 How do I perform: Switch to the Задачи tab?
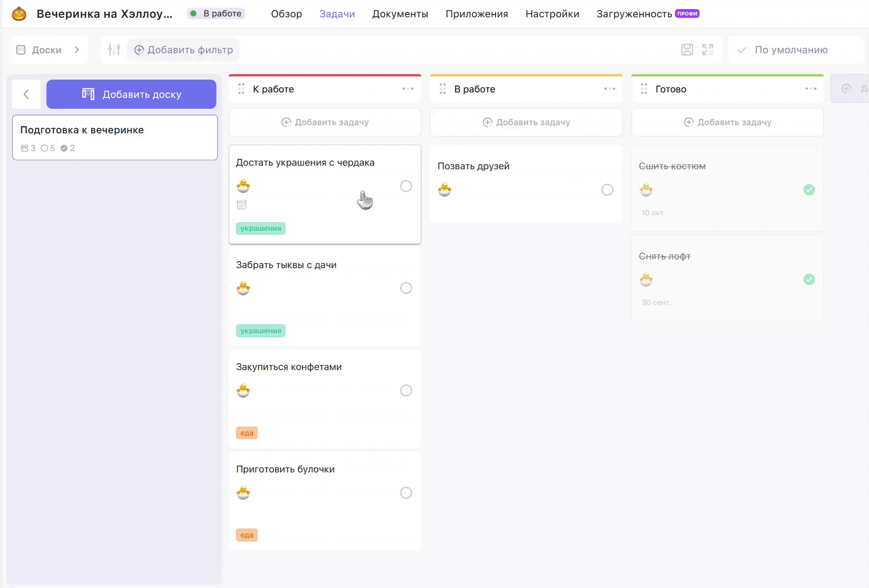click(x=337, y=14)
